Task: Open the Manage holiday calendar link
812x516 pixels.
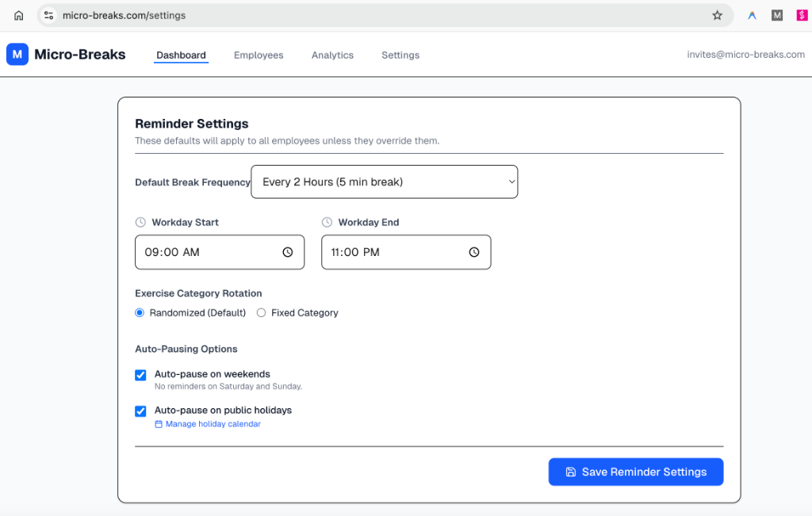Action: coord(212,424)
